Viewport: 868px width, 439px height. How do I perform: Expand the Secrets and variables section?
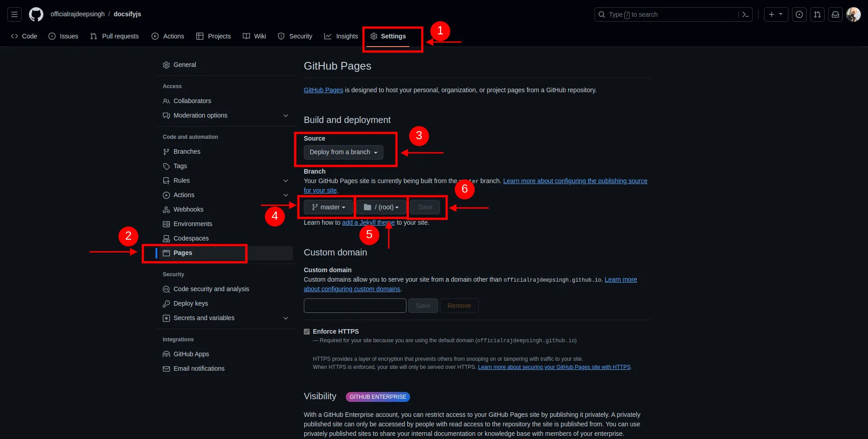(x=286, y=318)
